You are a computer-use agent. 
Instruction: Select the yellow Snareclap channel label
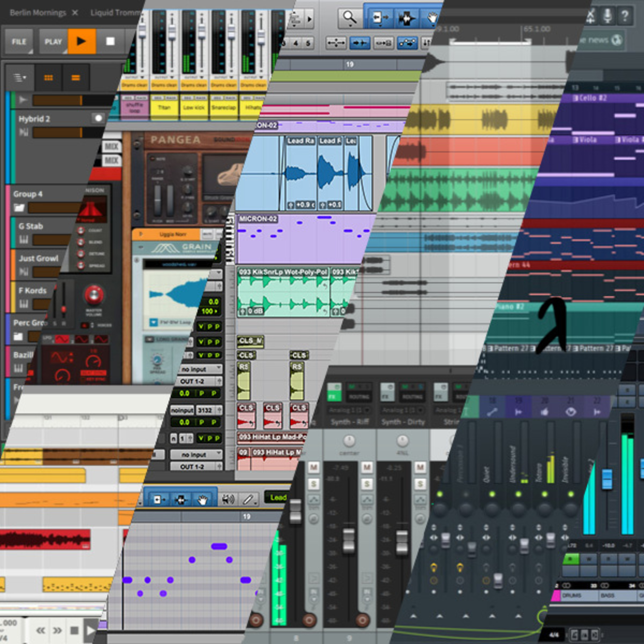(224, 107)
